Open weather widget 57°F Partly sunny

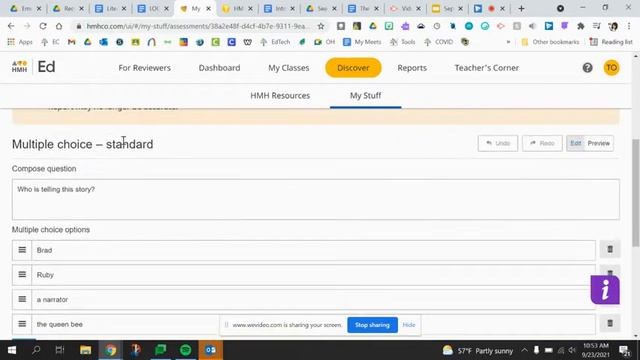pyautogui.click(x=478, y=350)
